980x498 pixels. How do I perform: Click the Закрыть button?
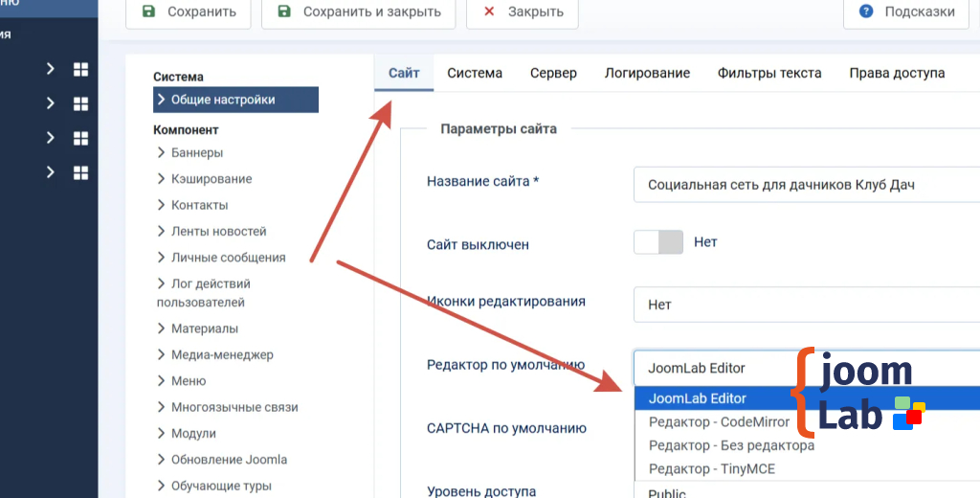[x=522, y=11]
